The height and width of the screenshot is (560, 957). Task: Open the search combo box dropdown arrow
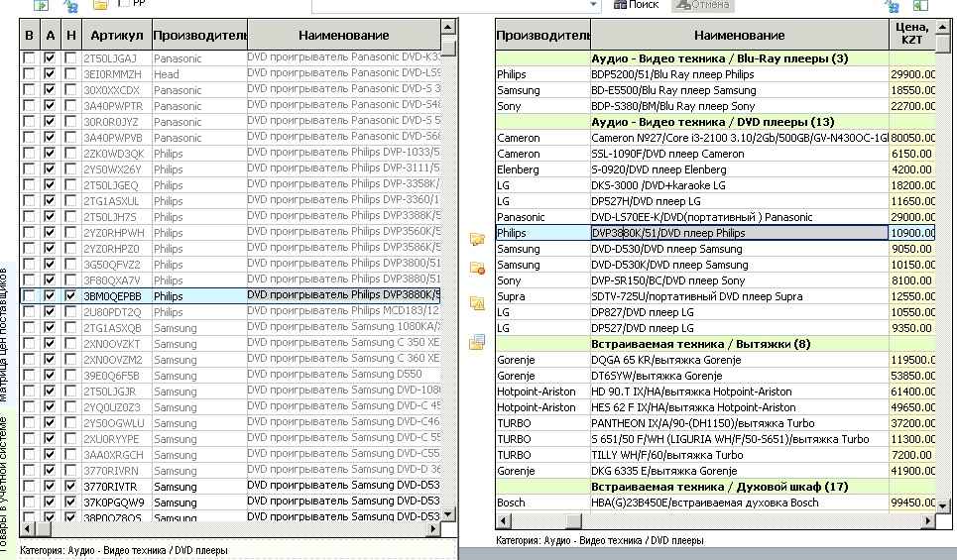coord(593,5)
